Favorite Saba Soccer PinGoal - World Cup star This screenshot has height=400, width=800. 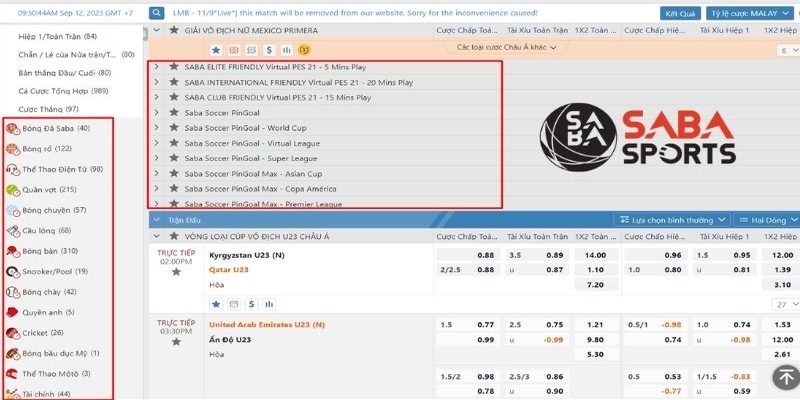click(174, 128)
